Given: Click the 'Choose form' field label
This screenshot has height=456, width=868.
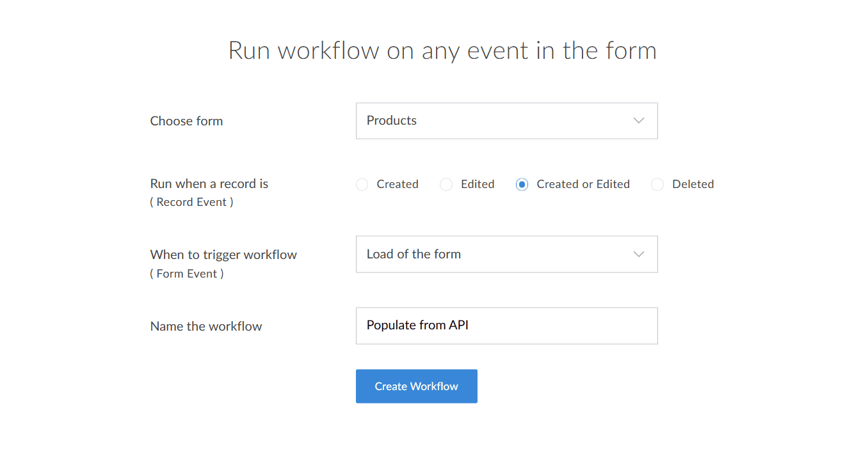Looking at the screenshot, I should (x=186, y=121).
